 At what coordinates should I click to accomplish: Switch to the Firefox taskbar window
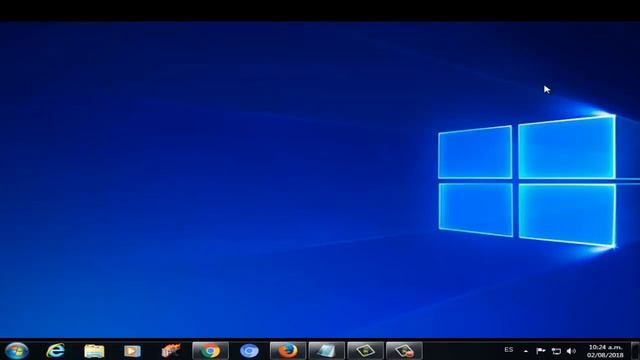[288, 351]
